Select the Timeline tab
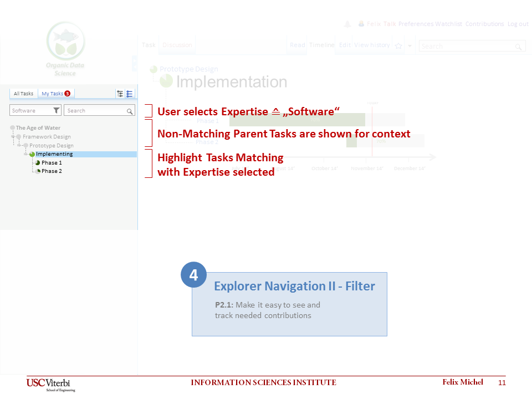Viewport: 532px width, 399px height. (321, 45)
